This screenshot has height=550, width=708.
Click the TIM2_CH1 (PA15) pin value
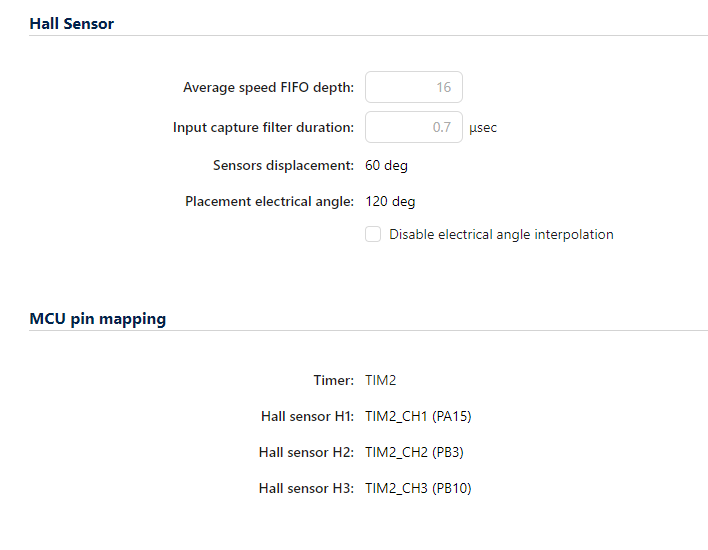coord(418,416)
